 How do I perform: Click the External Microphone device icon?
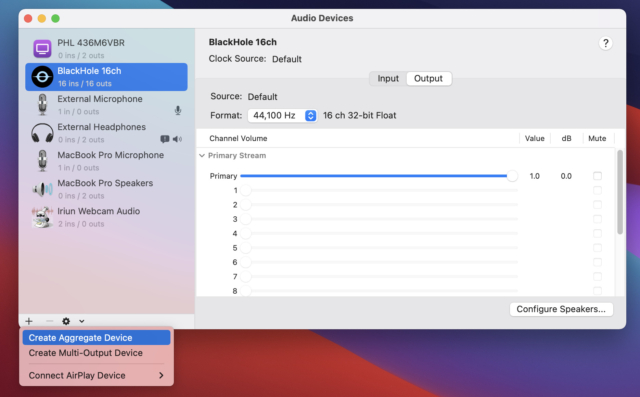coord(42,105)
